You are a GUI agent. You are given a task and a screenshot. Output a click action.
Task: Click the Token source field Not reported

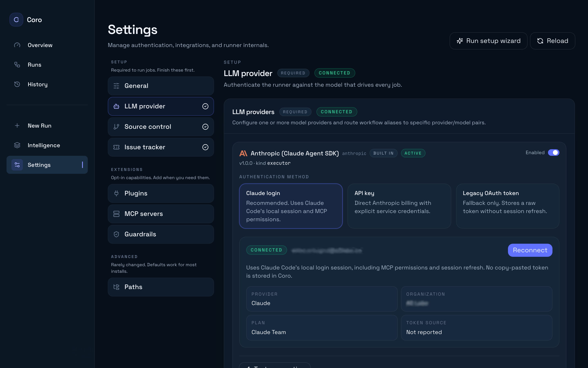[x=477, y=328]
